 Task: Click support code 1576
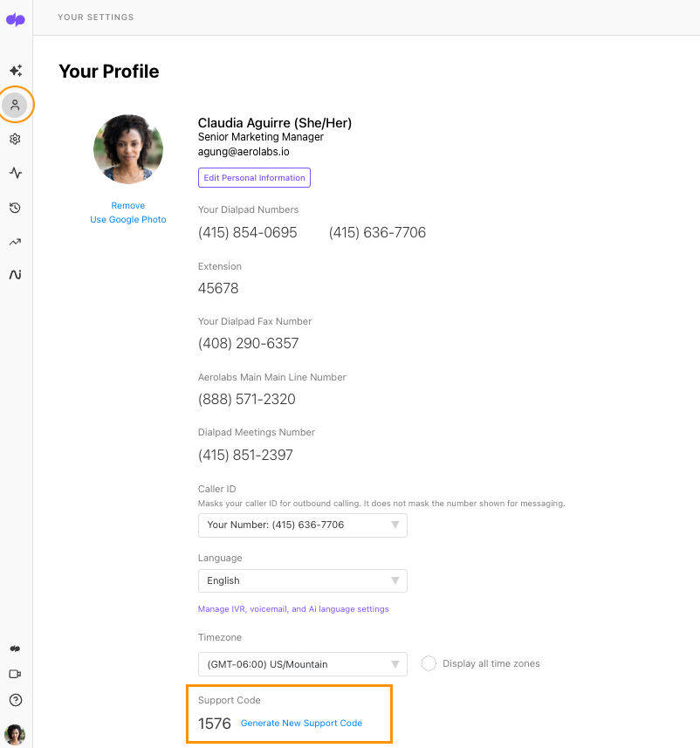pyautogui.click(x=215, y=724)
